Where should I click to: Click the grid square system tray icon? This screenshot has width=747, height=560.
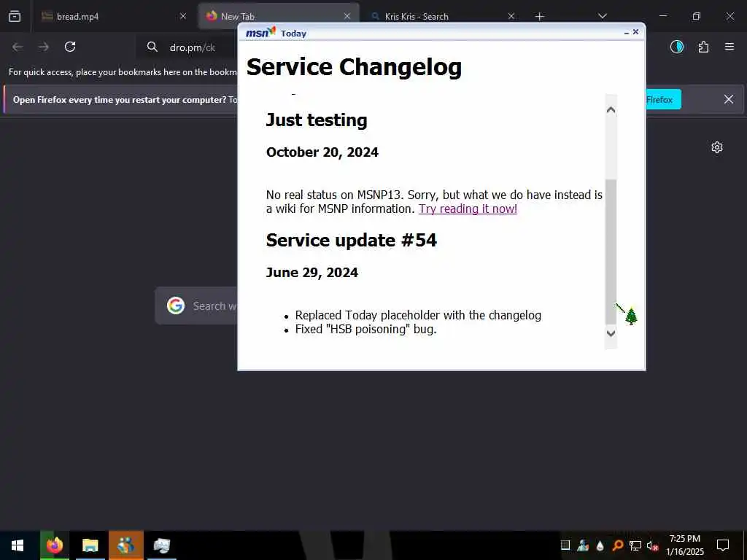tap(565, 545)
